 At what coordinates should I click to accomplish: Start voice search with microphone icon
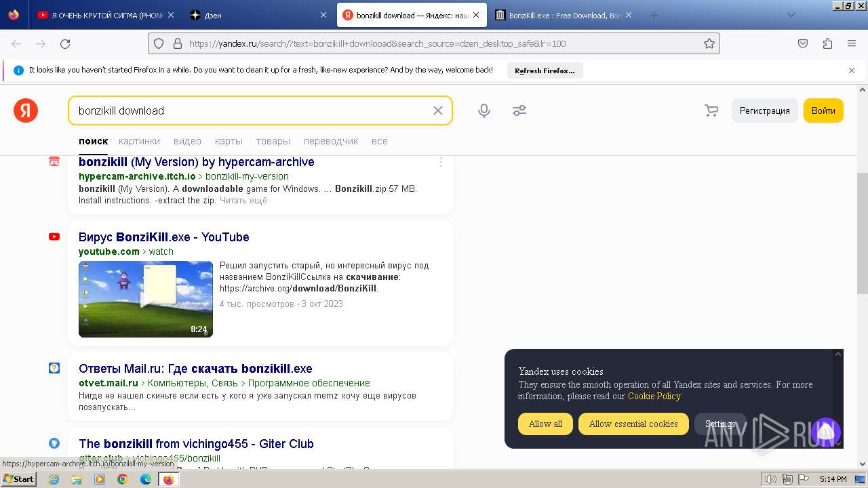click(x=484, y=110)
